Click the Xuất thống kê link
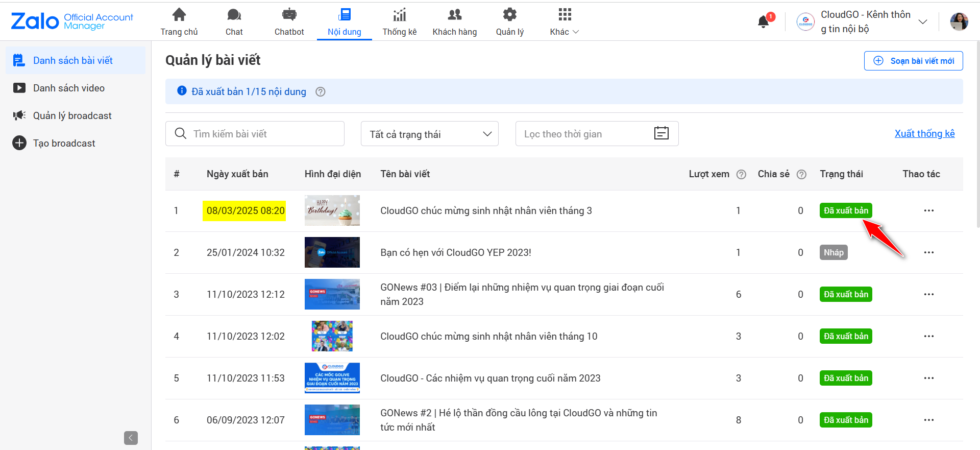This screenshot has height=450, width=980. pyautogui.click(x=924, y=133)
